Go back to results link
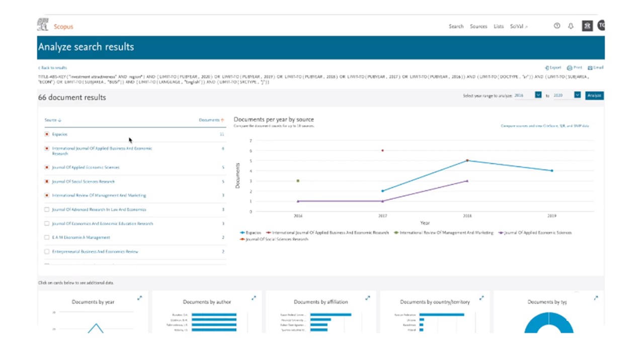 pyautogui.click(x=53, y=67)
